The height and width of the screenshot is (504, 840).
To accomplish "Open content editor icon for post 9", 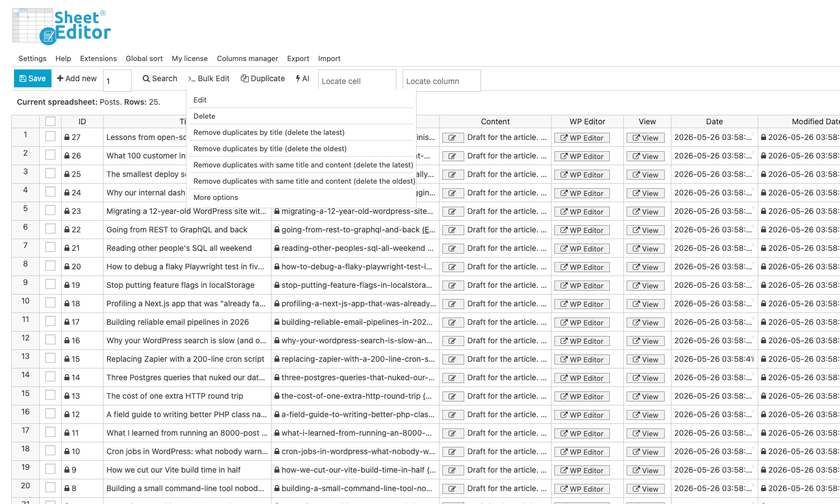I will coord(452,470).
